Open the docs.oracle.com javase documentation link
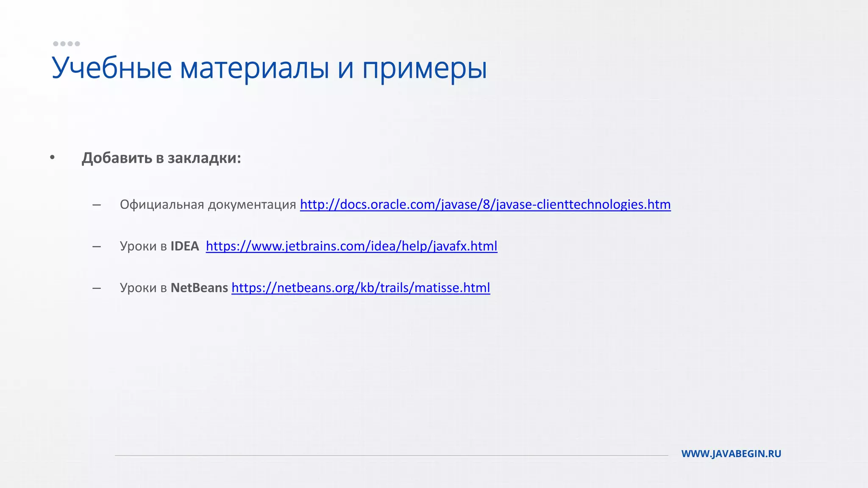 [485, 205]
